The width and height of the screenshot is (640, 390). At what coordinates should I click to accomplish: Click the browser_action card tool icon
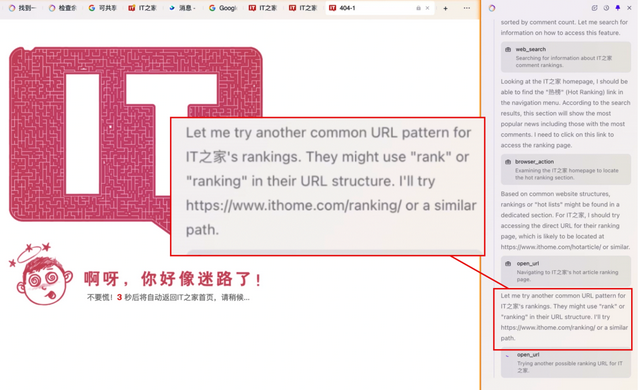coord(508,162)
